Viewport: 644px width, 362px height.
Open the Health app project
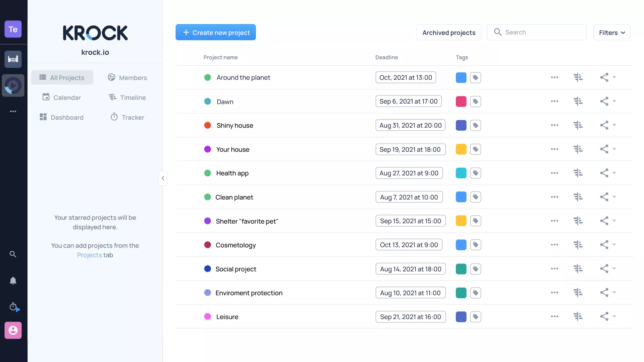click(x=232, y=173)
